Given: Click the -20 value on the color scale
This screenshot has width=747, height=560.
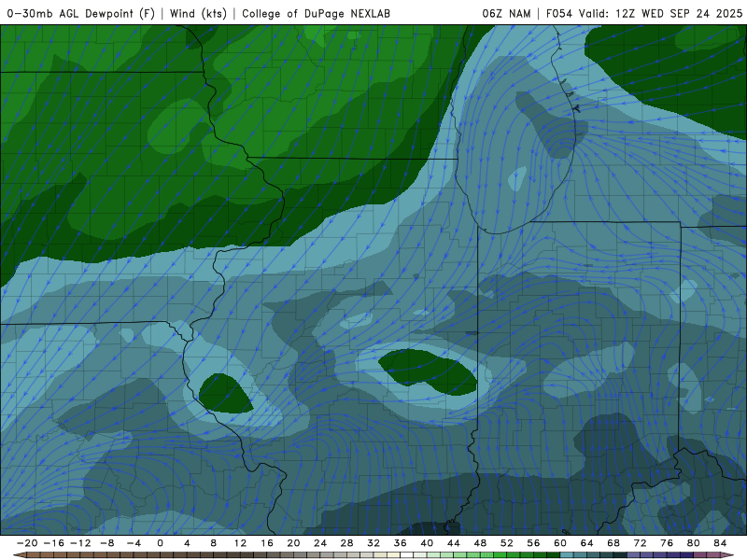Looking at the screenshot, I should tap(27, 543).
